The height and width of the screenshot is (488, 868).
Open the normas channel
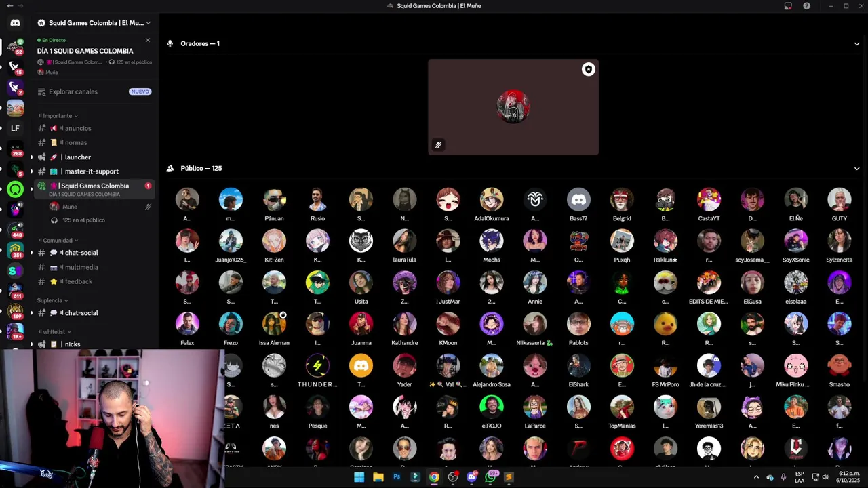click(x=94, y=142)
